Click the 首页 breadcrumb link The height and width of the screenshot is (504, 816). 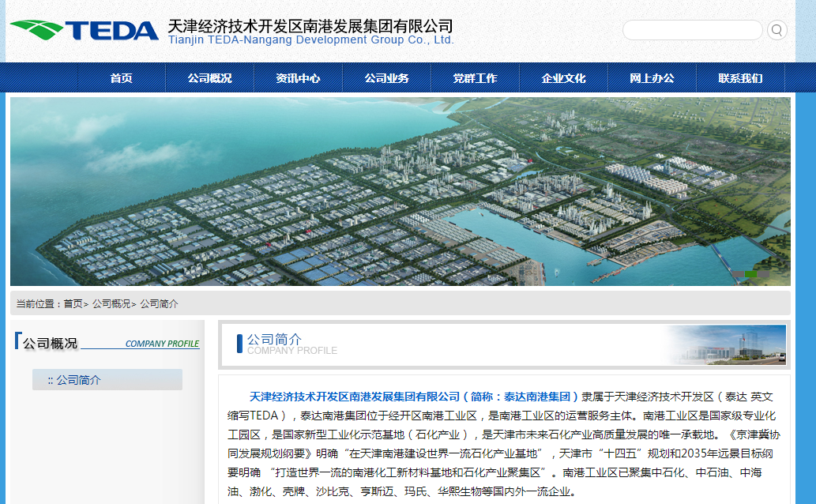point(73,304)
